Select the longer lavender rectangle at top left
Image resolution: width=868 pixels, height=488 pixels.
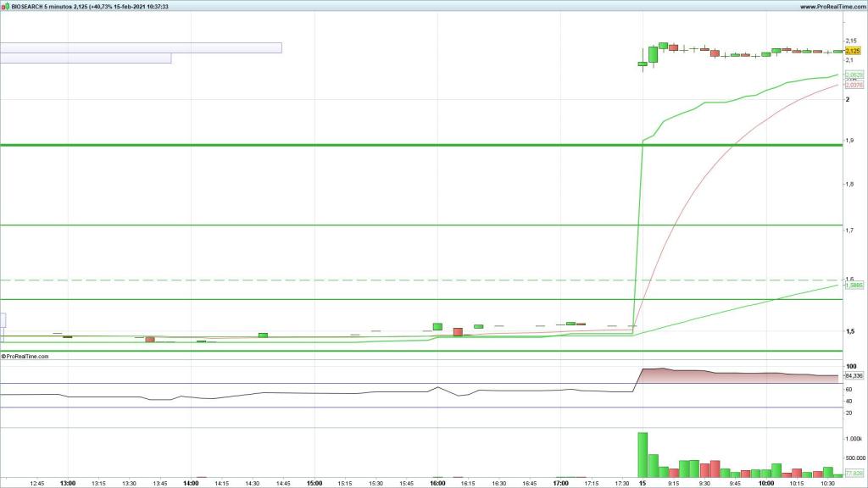coord(140,47)
